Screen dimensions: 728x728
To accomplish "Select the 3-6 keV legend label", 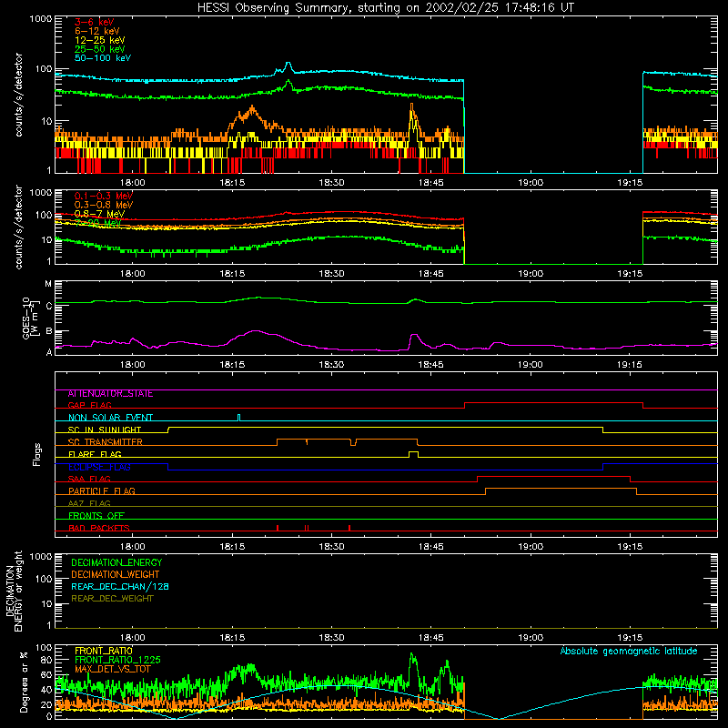I will click(x=94, y=22).
